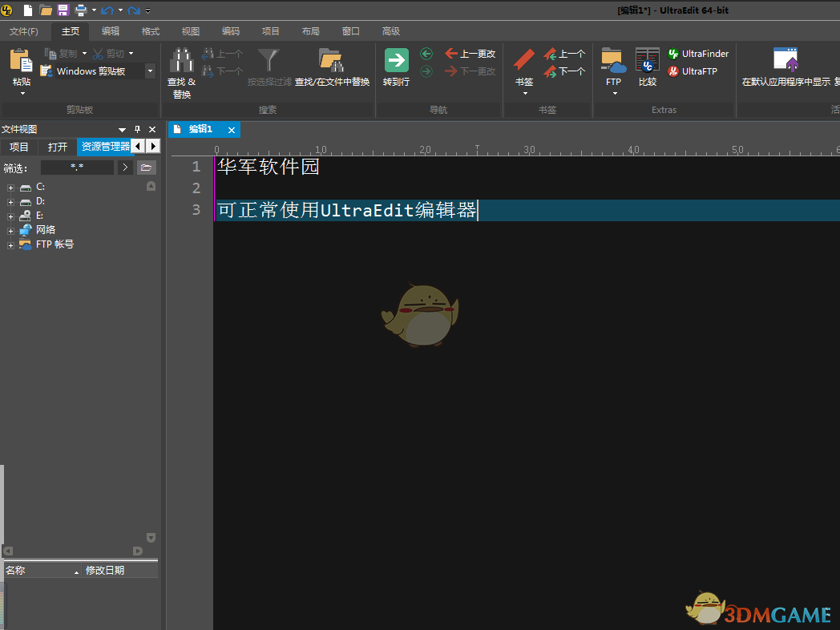840x630 pixels.
Task: Click the 编辑1 document tab
Action: (200, 129)
